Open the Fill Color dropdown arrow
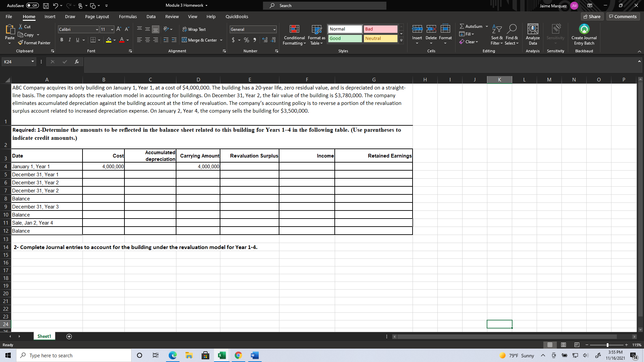The image size is (644, 362). pos(114,40)
